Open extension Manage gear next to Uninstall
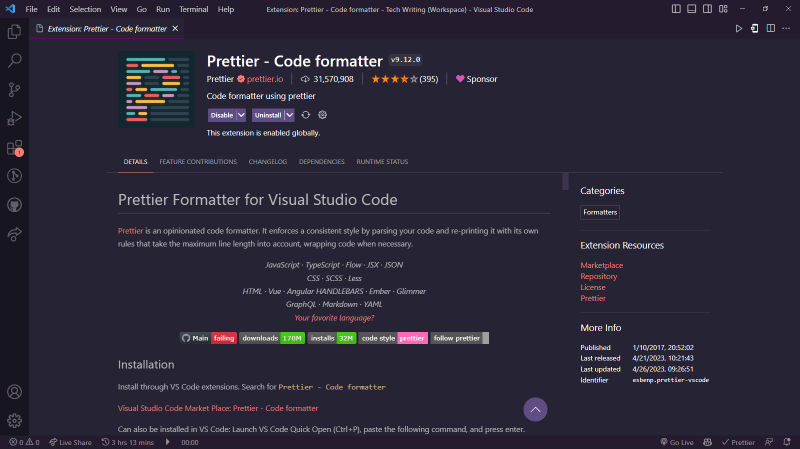The height and width of the screenshot is (449, 800). coord(322,115)
